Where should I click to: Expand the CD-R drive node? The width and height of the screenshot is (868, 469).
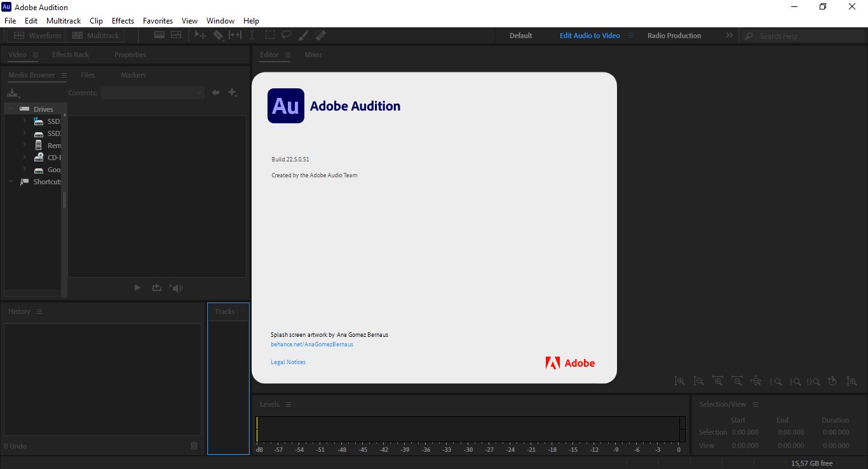(x=24, y=157)
